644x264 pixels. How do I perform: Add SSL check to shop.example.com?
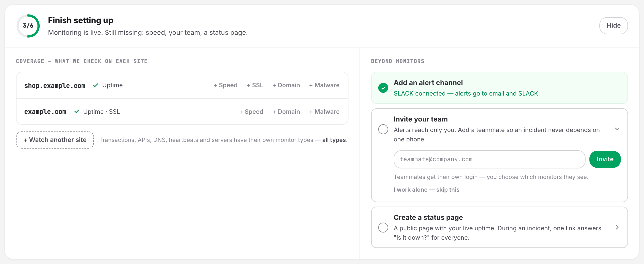(255, 85)
